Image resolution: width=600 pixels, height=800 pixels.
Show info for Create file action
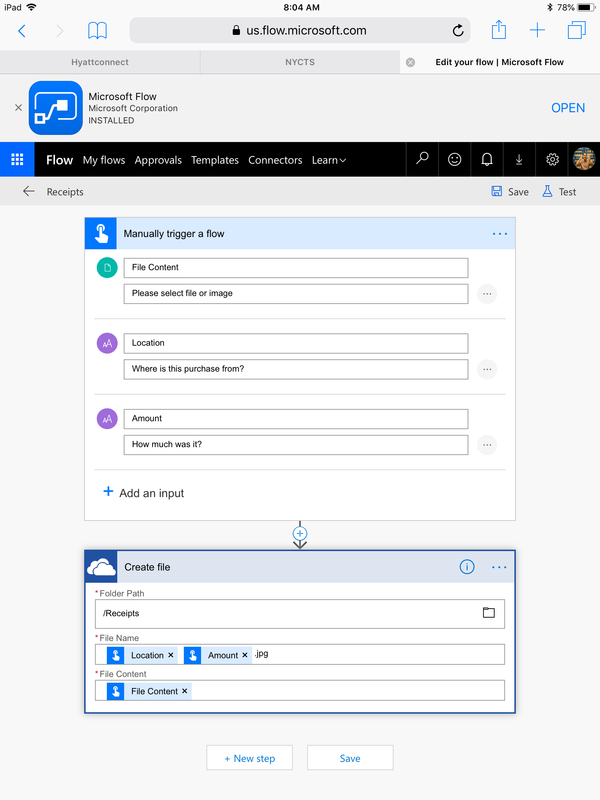[x=467, y=567]
